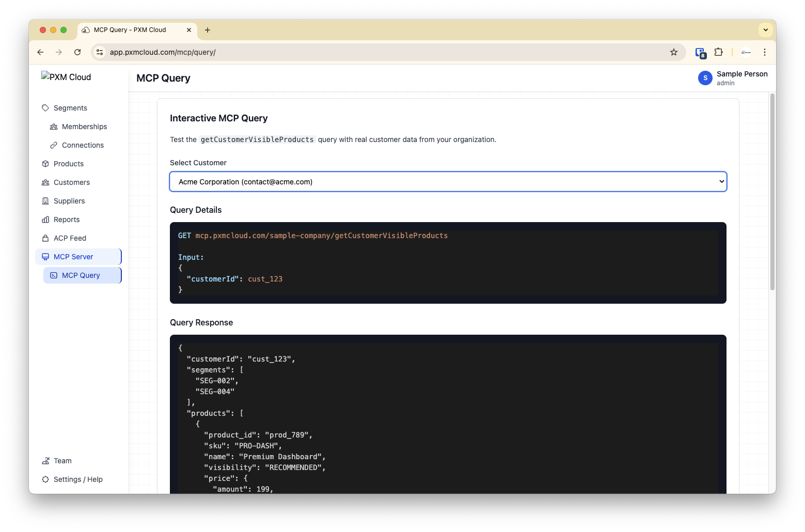
Task: Open the browser Extensions puzzle icon
Action: pos(718,52)
